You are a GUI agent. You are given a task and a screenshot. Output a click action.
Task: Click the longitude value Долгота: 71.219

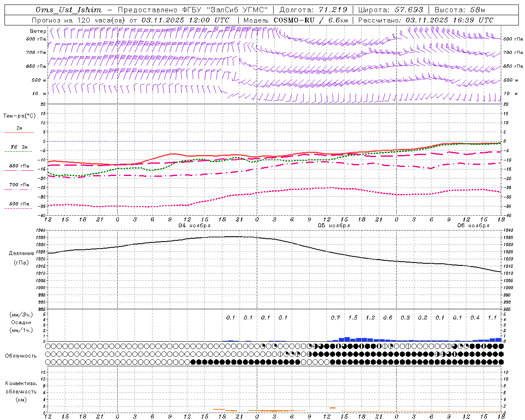coord(313,10)
